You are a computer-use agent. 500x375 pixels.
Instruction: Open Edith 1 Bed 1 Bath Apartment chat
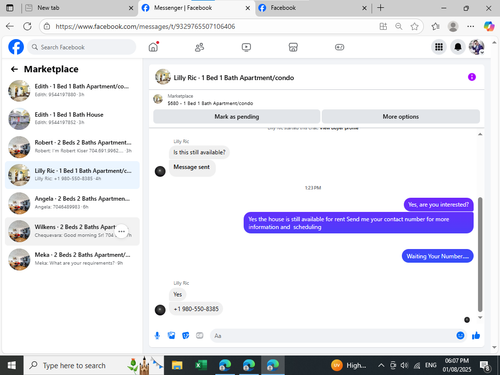(x=72, y=90)
